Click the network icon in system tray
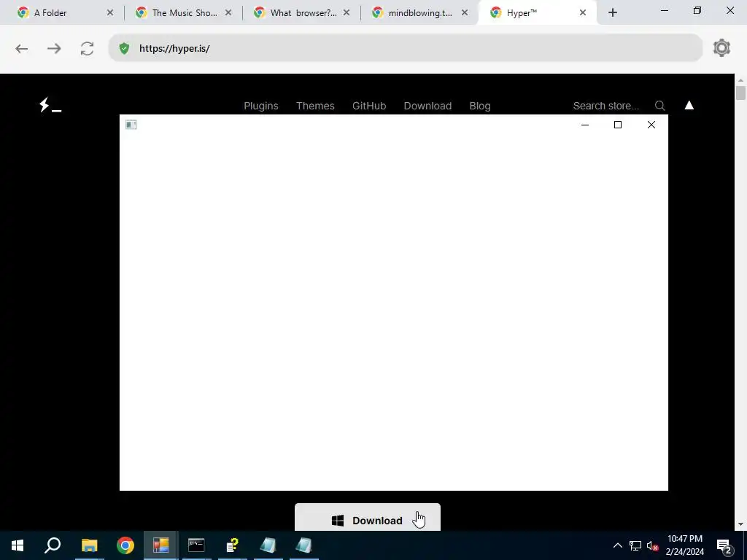 pos(635,545)
